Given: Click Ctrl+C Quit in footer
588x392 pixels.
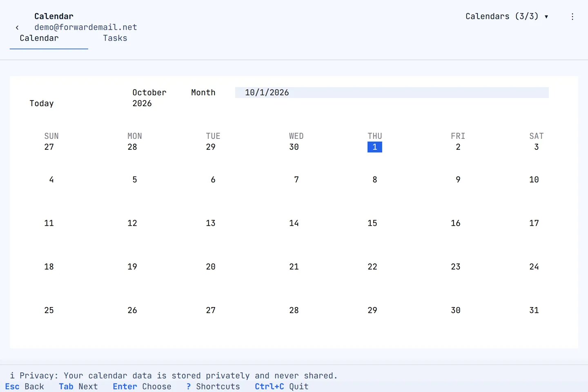Looking at the screenshot, I should pyautogui.click(x=282, y=387).
